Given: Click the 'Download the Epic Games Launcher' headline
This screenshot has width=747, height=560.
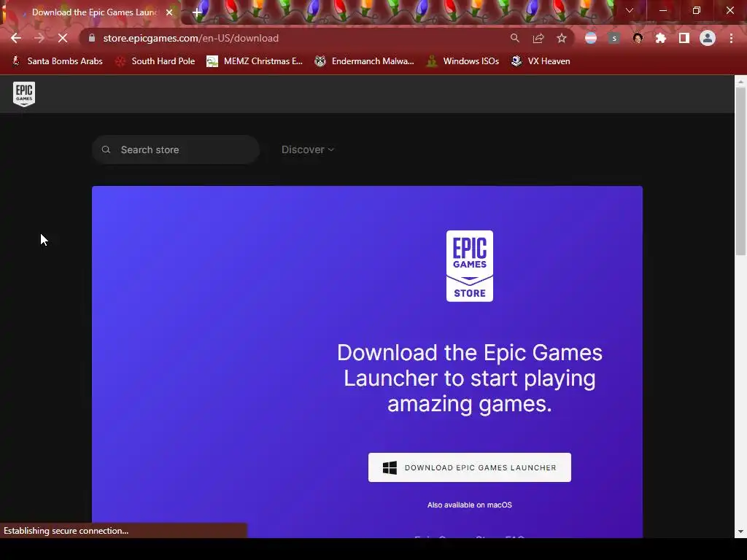Looking at the screenshot, I should (470, 378).
